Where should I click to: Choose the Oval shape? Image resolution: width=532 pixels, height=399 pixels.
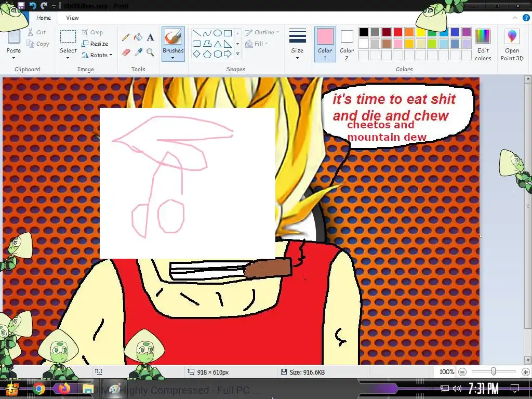pyautogui.click(x=218, y=33)
